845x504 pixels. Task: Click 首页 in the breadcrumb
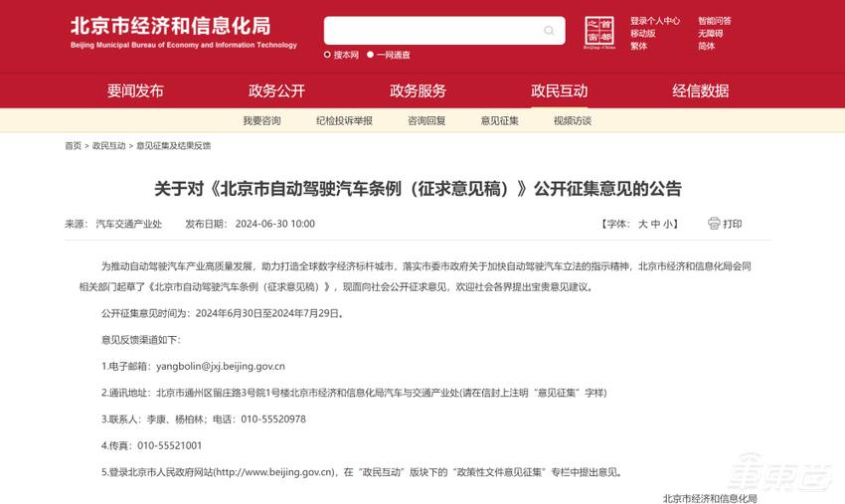coord(74,146)
